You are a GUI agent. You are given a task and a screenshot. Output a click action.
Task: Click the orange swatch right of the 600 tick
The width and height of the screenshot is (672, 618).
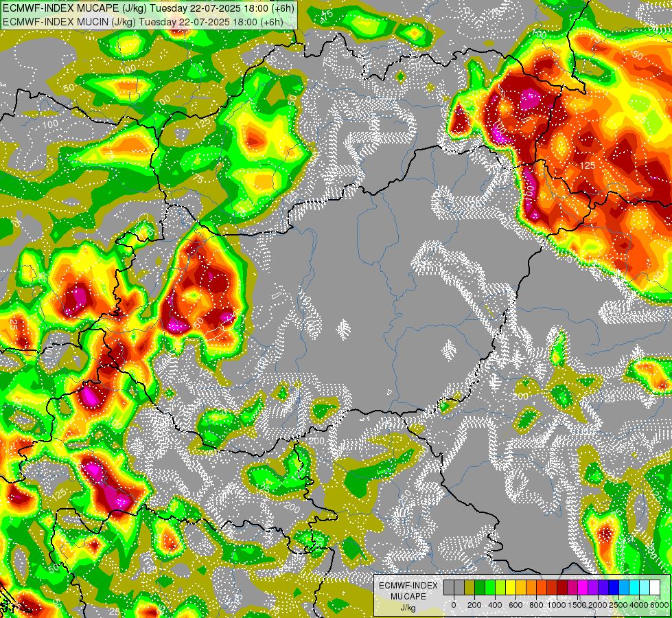(x=531, y=587)
